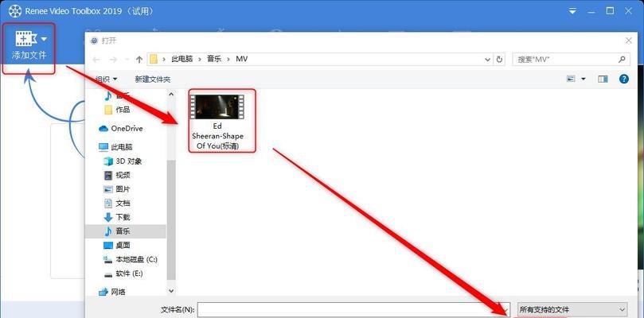Image resolution: width=644 pixels, height=318 pixels.
Task: Click the change view icon
Action: click(x=571, y=79)
